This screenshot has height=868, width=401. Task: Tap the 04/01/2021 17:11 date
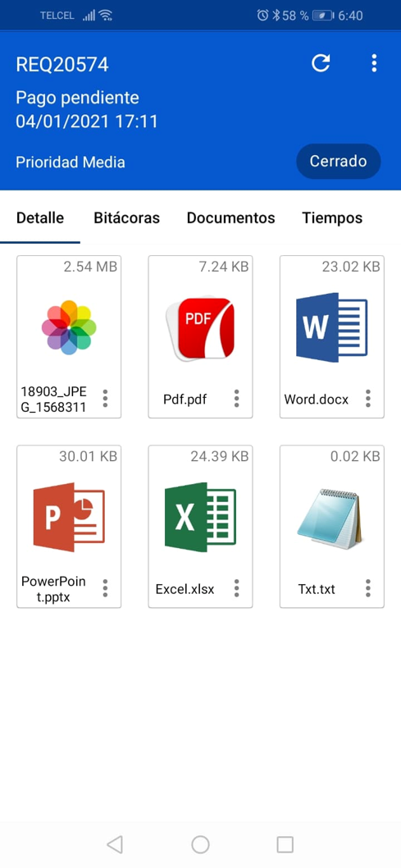coord(87,121)
